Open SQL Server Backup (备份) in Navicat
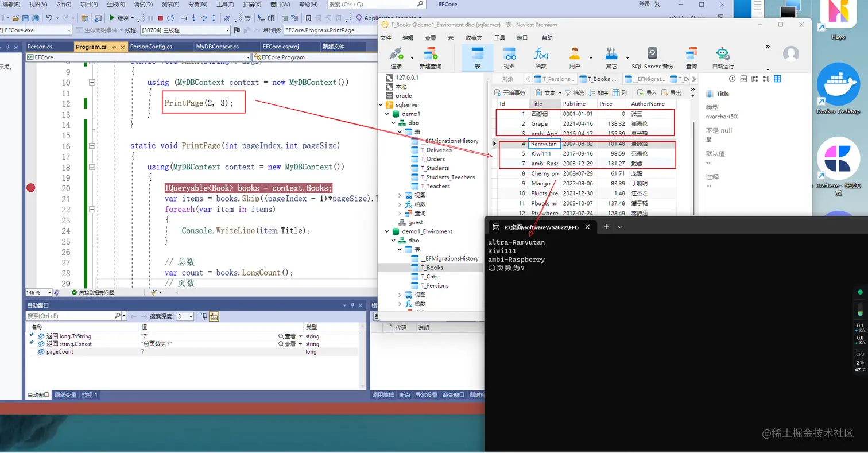Viewport: 868px width, 453px height. (x=652, y=58)
